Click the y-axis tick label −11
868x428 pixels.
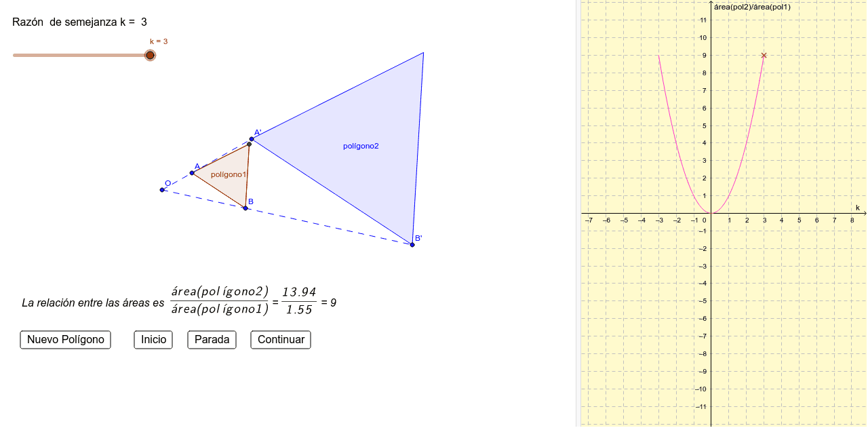(701, 406)
